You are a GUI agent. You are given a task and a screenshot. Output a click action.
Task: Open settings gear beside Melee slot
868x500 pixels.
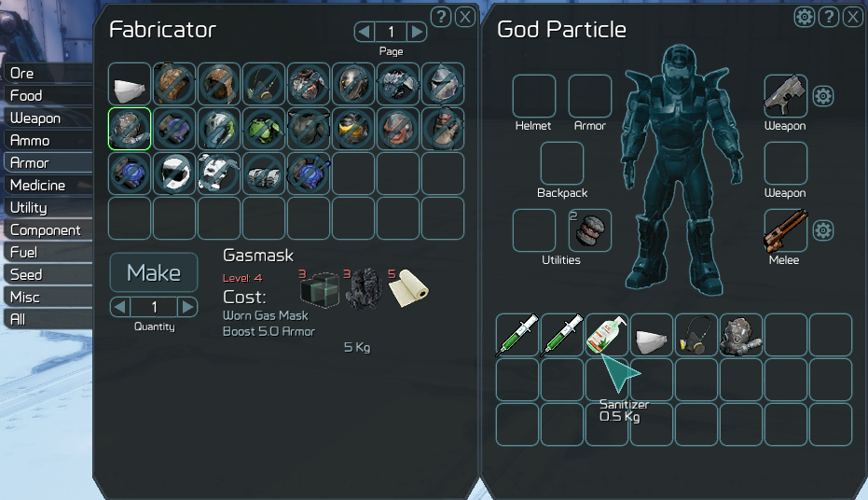point(823,230)
